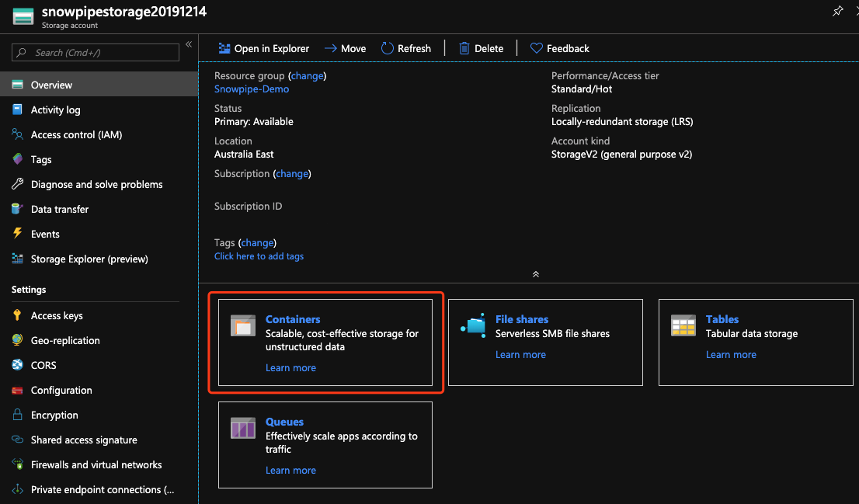The width and height of the screenshot is (859, 504).
Task: Click the Configuration icon
Action: [18, 390]
